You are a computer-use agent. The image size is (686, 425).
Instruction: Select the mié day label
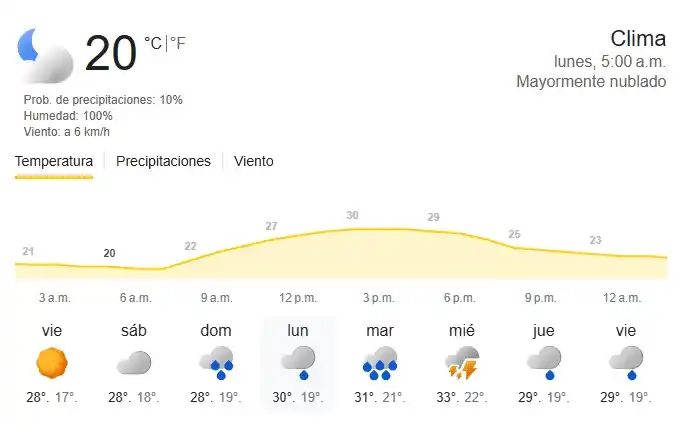(x=461, y=330)
